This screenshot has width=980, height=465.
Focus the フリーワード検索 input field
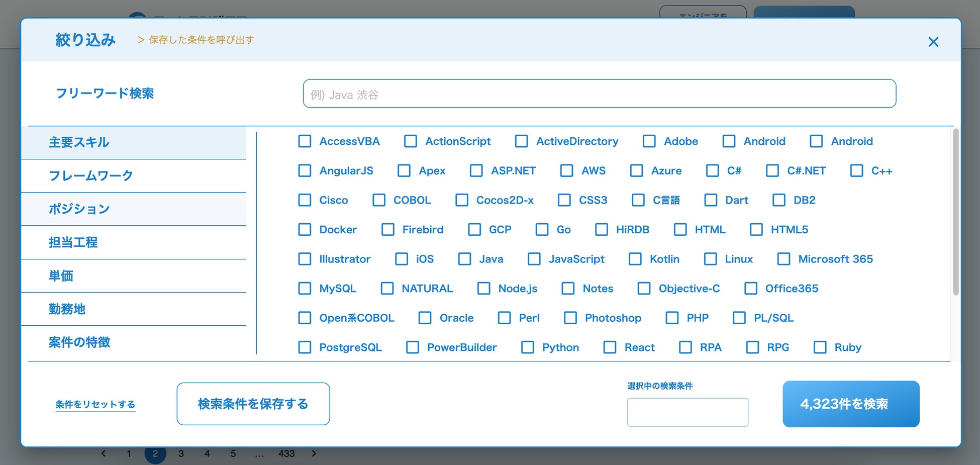pos(599,94)
